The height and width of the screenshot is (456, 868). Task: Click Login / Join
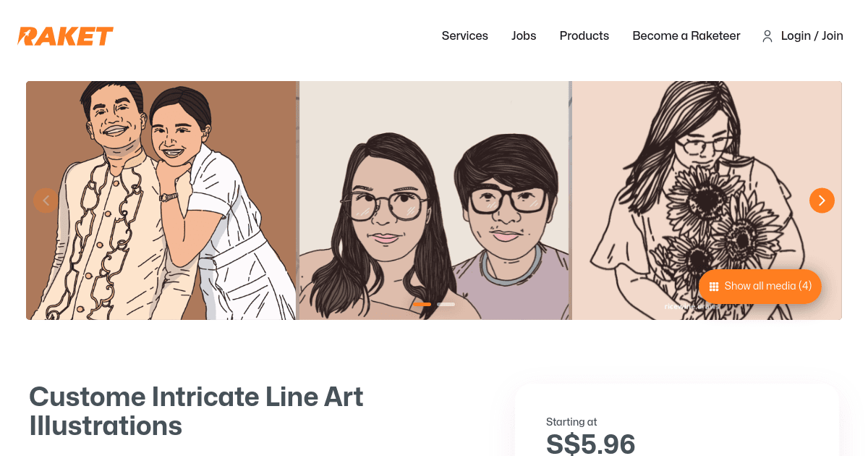(812, 35)
